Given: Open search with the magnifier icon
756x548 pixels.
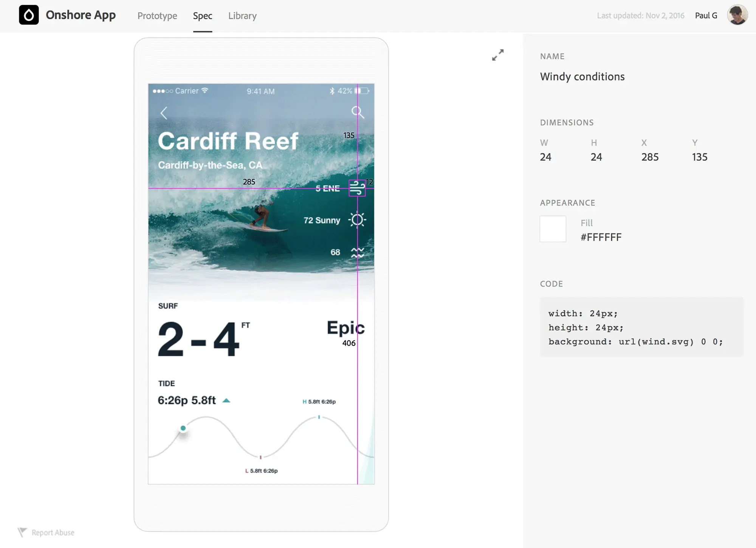Looking at the screenshot, I should point(358,112).
